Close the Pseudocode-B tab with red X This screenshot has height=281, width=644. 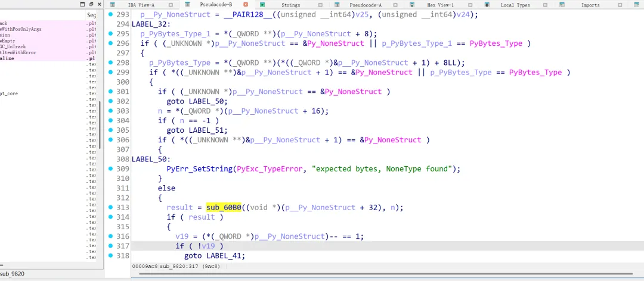coord(246,5)
